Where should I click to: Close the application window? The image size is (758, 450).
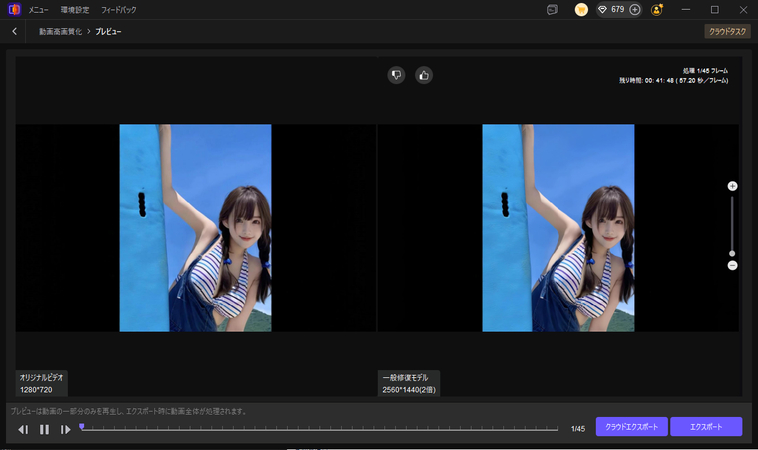click(x=743, y=10)
